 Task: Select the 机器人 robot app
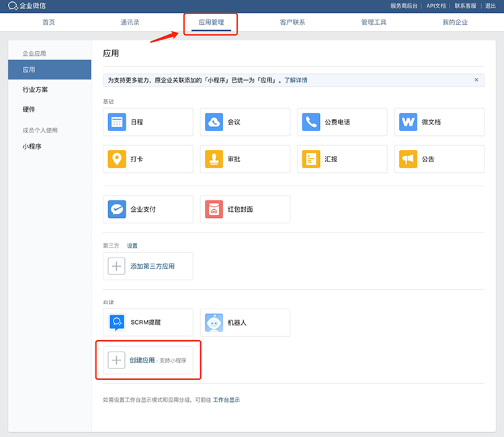click(214, 323)
